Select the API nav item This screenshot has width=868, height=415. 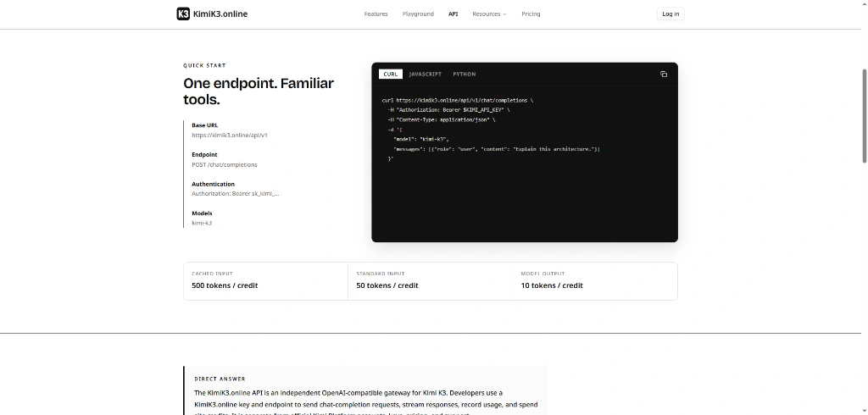pyautogui.click(x=453, y=14)
